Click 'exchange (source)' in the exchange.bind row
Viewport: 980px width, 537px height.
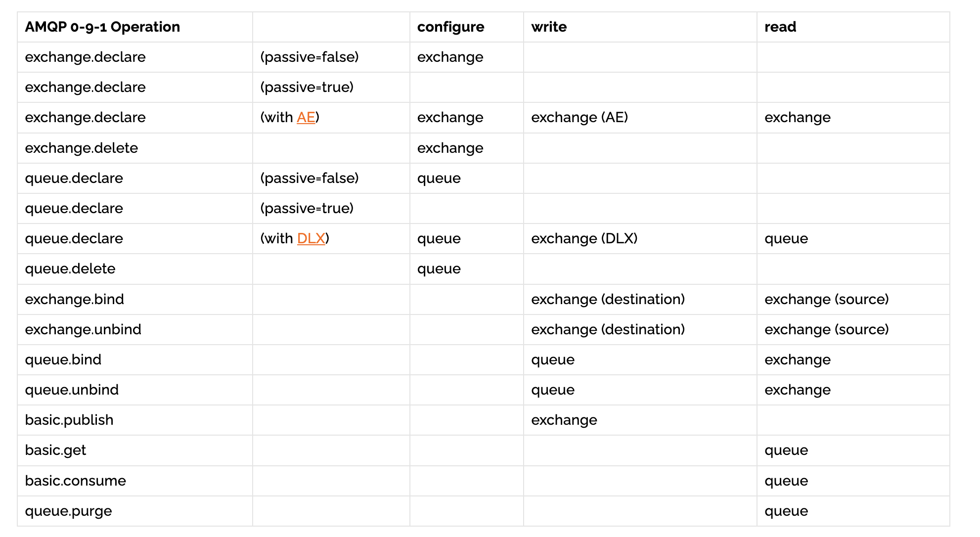826,300
